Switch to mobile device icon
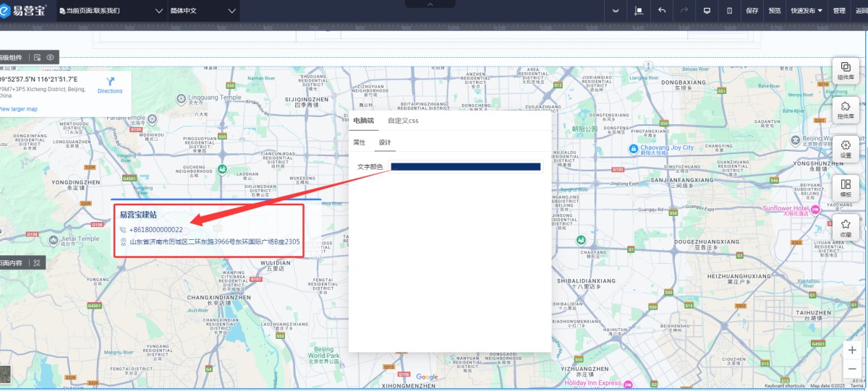Screen dimensions: 868x391 pyautogui.click(x=729, y=11)
